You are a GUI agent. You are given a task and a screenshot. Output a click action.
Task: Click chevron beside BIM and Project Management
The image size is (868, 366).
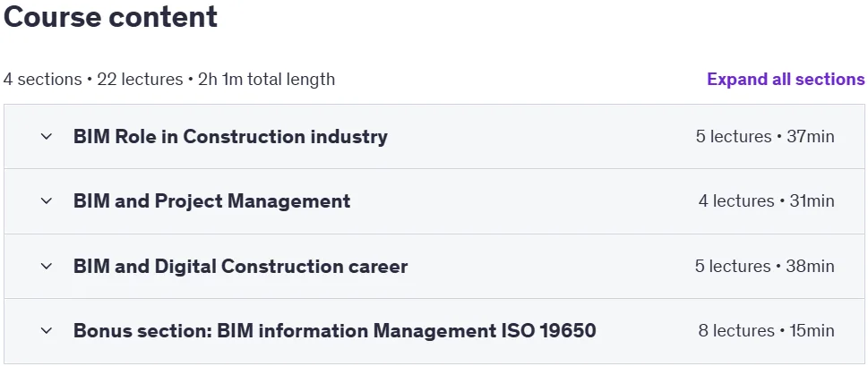[47, 200]
